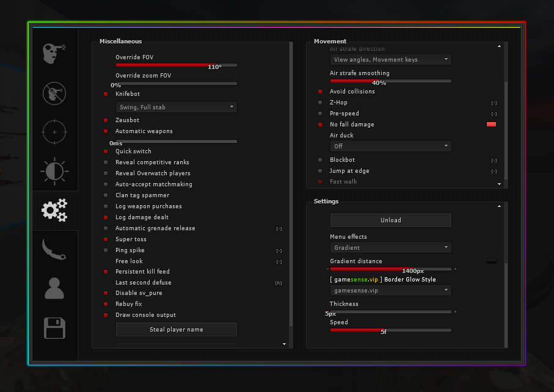The image size is (554, 392).
Task: Click Blockbot hotkey bind indicator
Action: (494, 161)
